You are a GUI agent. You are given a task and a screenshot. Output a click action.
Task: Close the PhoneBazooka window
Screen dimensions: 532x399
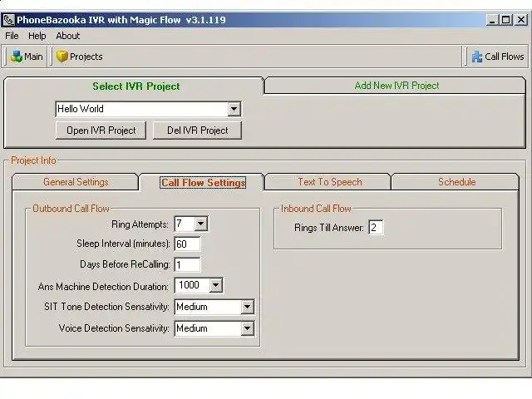tap(521, 20)
